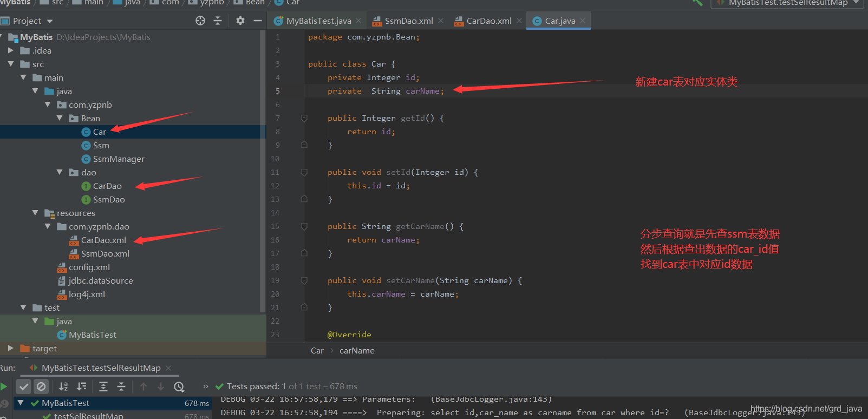Expand the target folder

pyautogui.click(x=10, y=348)
